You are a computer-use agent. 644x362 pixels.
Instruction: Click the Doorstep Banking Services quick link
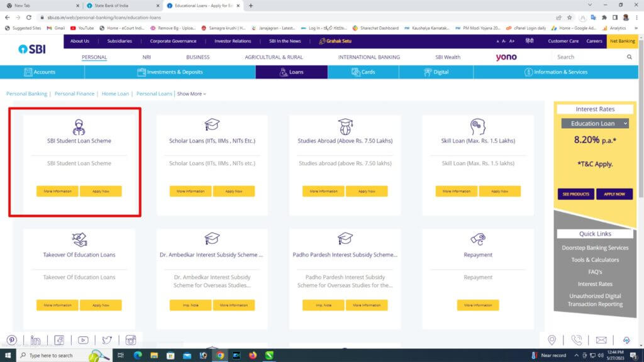[595, 248]
